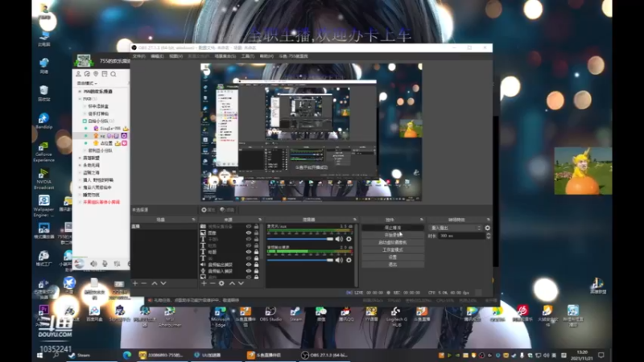The image size is (644, 362).
Task: Open the MSI Afterburner desktop icon
Action: (170, 317)
